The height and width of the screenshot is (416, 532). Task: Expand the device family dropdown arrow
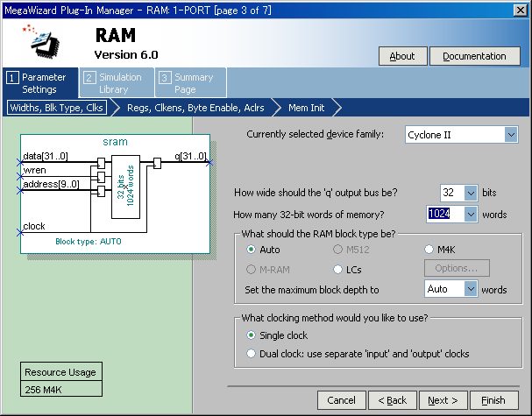tap(511, 135)
